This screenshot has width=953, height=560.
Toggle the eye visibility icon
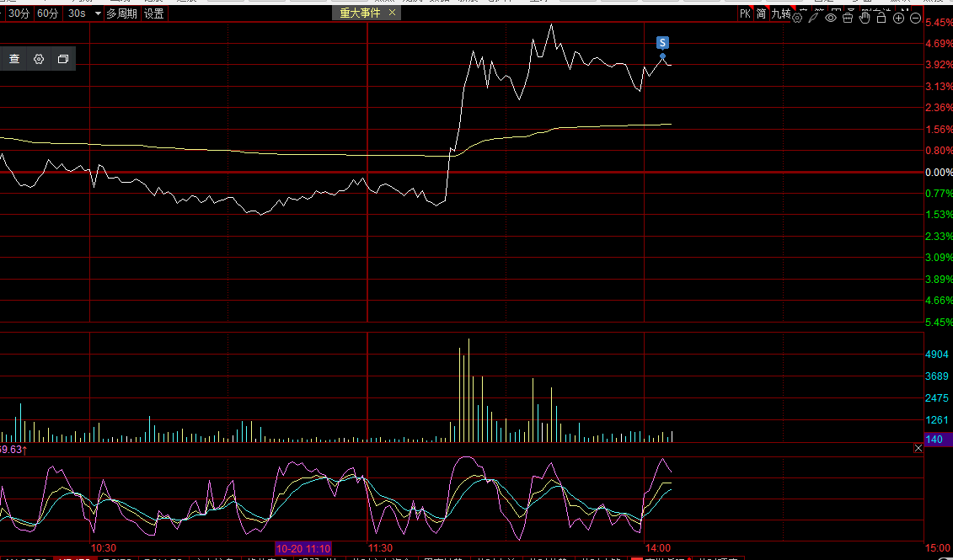(831, 19)
